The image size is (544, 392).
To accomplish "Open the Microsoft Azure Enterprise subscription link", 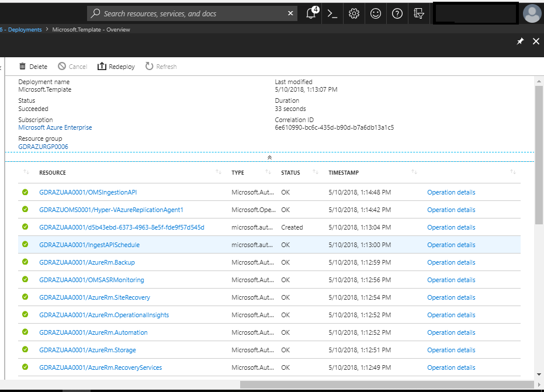I will click(x=55, y=127).
